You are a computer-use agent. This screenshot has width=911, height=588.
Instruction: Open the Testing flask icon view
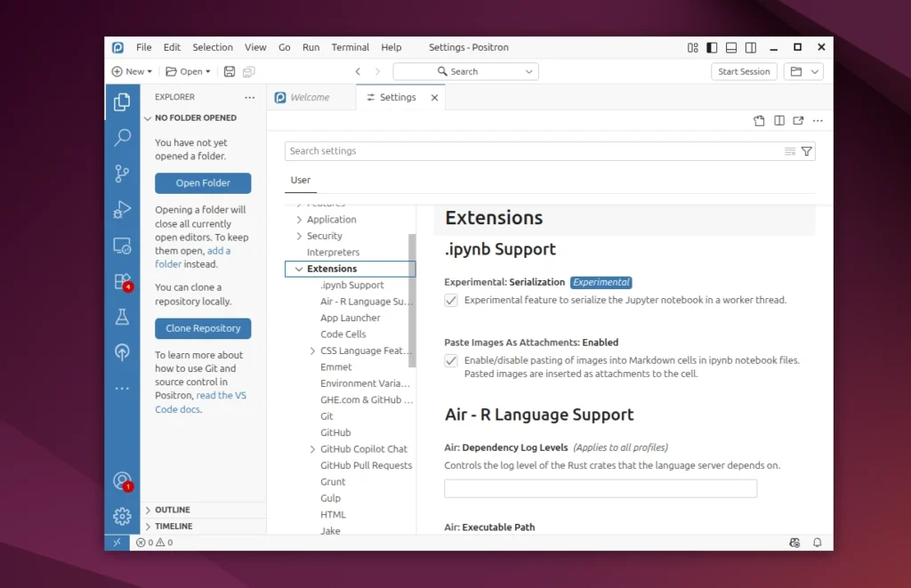pyautogui.click(x=123, y=317)
